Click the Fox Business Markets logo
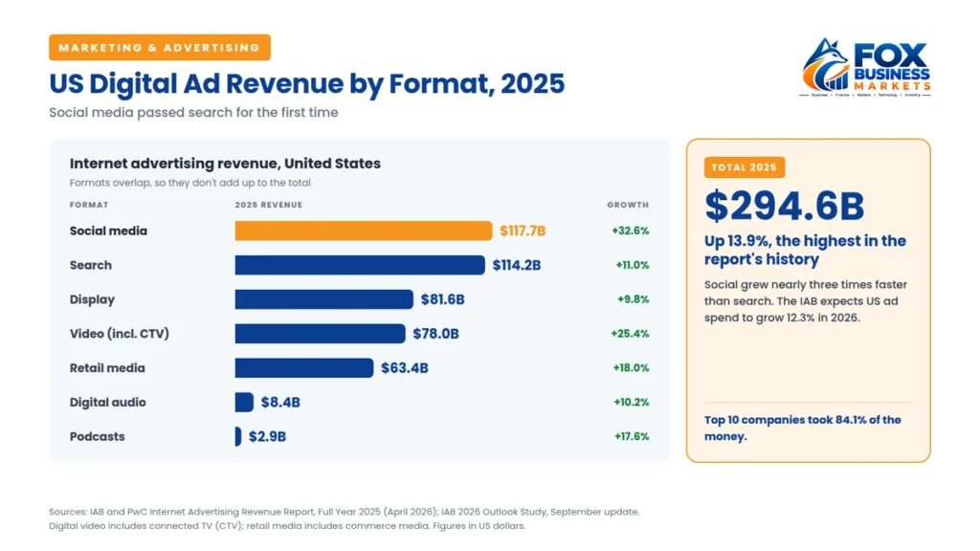980x551 pixels. coord(865,68)
